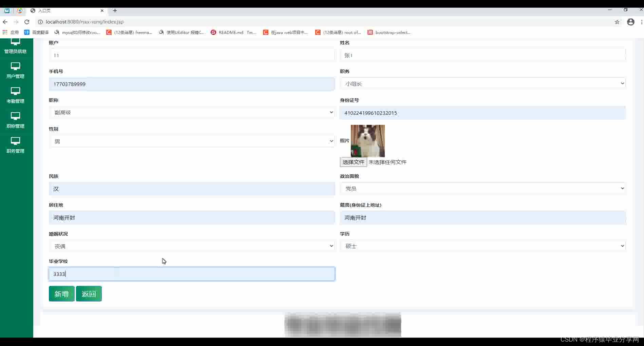Open the mysql如何修改roo... bookmark
This screenshot has height=346, width=644.
77,32
